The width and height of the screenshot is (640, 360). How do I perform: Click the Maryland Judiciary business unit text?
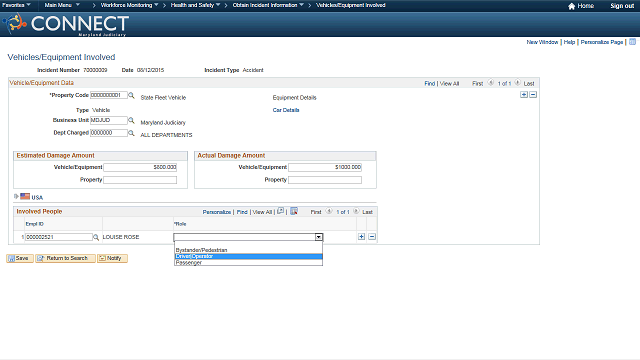(x=163, y=122)
